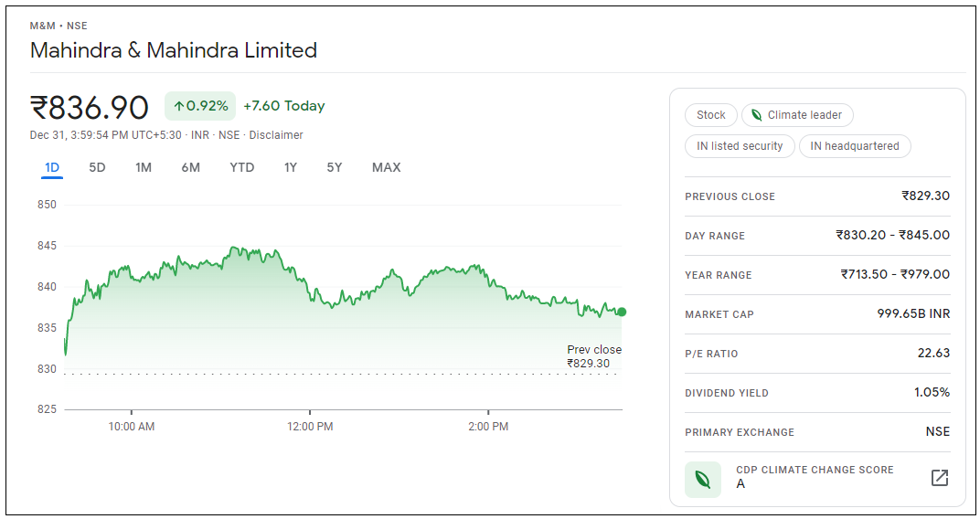Click the DIVIDEND YIELD label
The width and height of the screenshot is (980, 519).
tap(727, 394)
